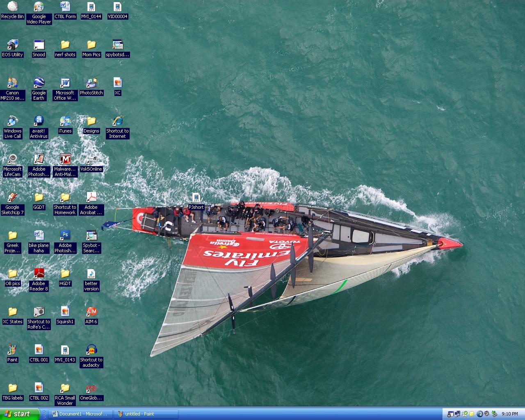This screenshot has height=420, width=525.
Task: Select the Mom Pics folder
Action: click(x=91, y=45)
